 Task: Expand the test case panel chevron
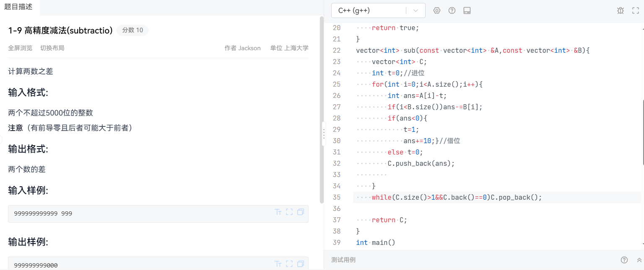coord(639,260)
